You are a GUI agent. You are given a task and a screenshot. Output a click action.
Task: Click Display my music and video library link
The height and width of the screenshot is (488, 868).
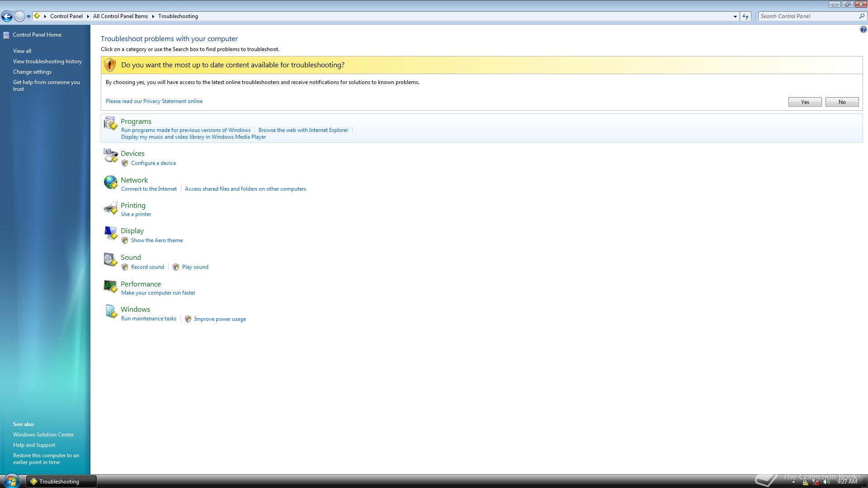click(x=193, y=137)
